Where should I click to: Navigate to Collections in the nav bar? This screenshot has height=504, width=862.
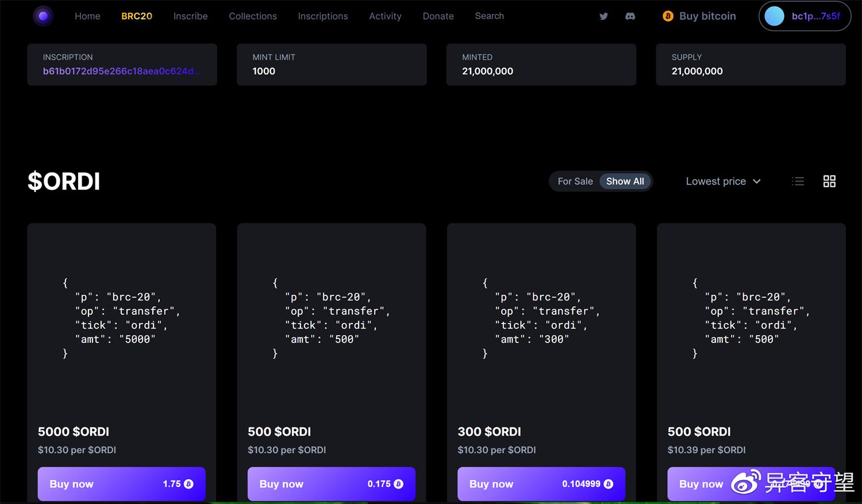[253, 16]
